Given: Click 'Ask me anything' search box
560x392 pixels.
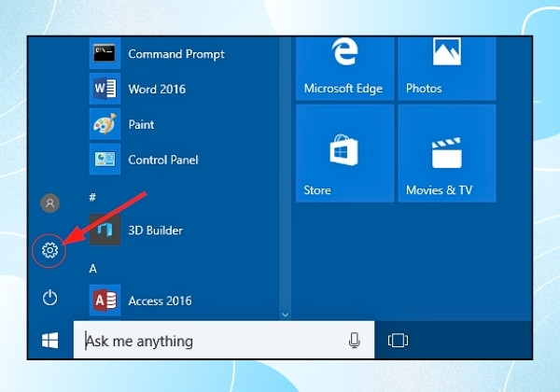Looking at the screenshot, I should point(224,340).
